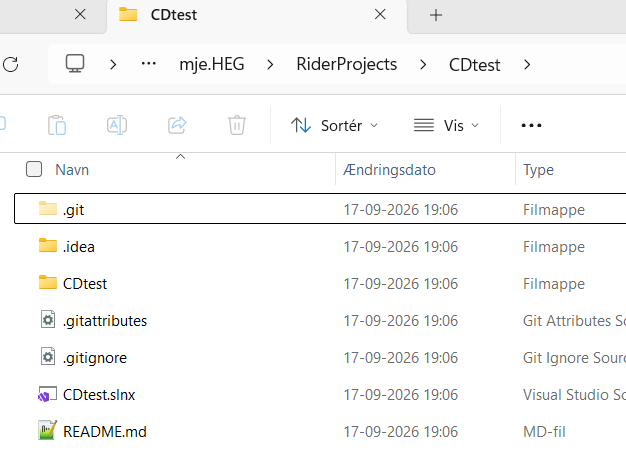626x473 pixels.
Task: Toggle the select-all checkbox
Action: 34,169
